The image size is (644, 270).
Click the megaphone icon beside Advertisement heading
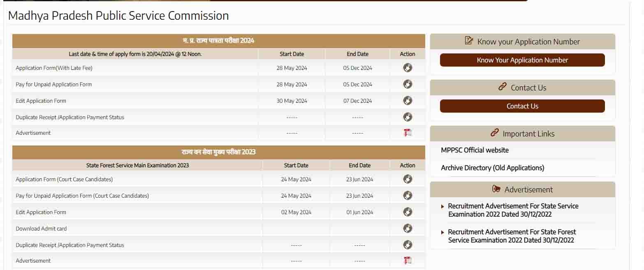pos(496,189)
